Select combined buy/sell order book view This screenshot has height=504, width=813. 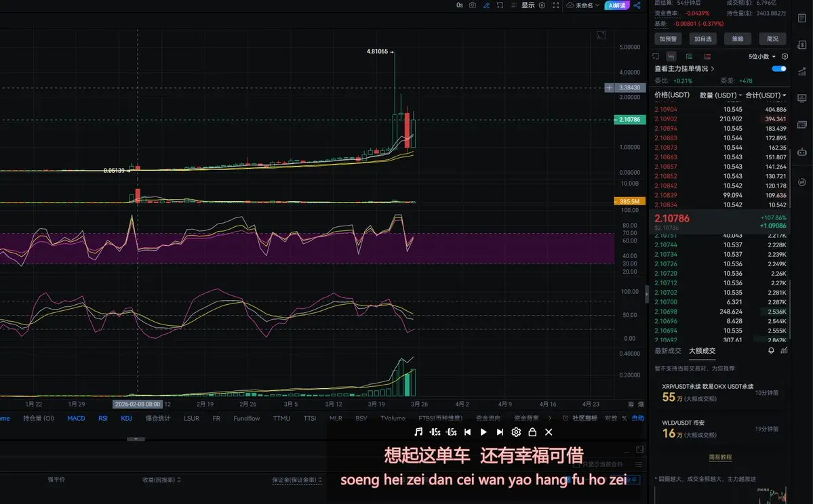tap(671, 56)
